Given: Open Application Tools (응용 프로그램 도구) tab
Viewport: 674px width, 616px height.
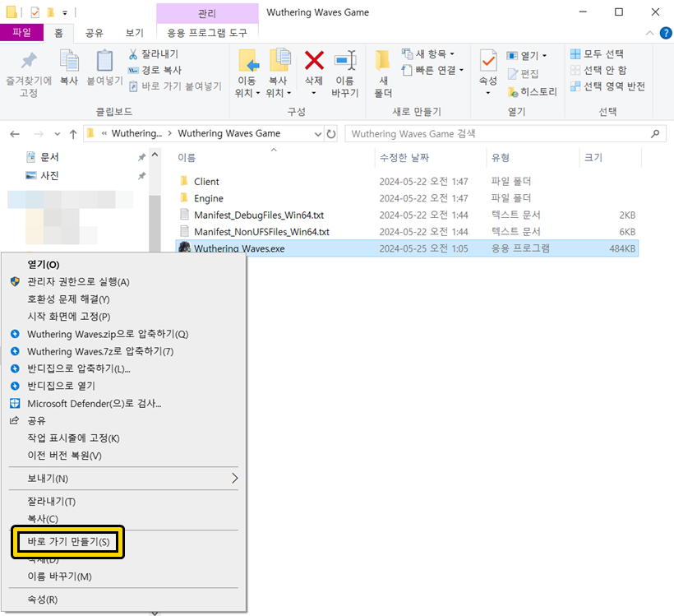Looking at the screenshot, I should (x=207, y=33).
